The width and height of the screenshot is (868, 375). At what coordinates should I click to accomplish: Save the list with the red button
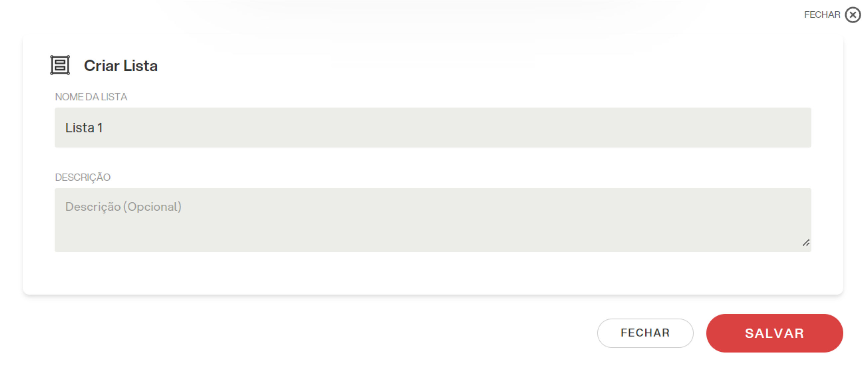tap(775, 333)
